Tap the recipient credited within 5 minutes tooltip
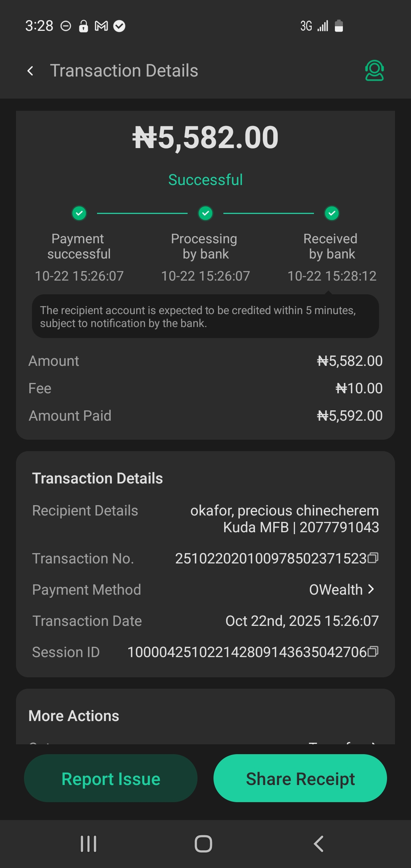 (205, 316)
